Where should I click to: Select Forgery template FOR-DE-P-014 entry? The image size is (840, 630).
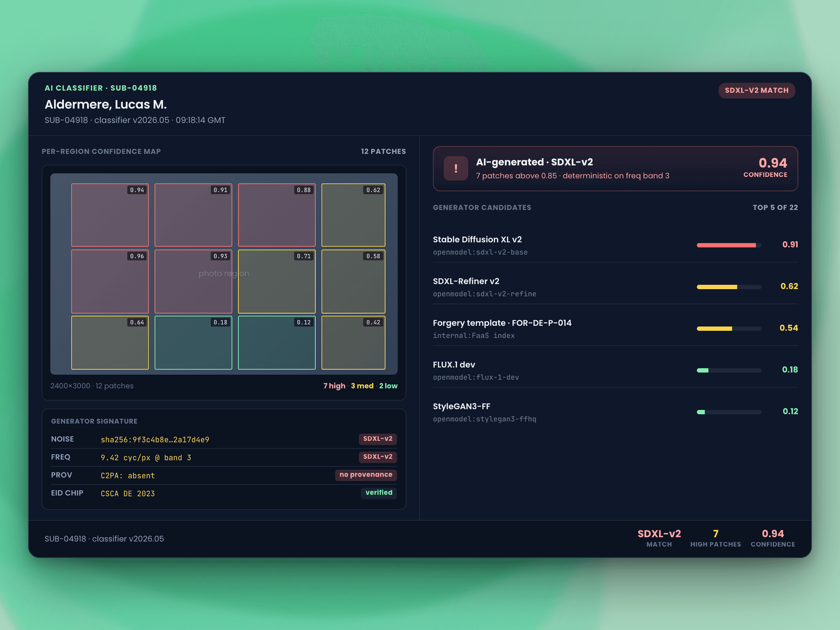[615, 329]
